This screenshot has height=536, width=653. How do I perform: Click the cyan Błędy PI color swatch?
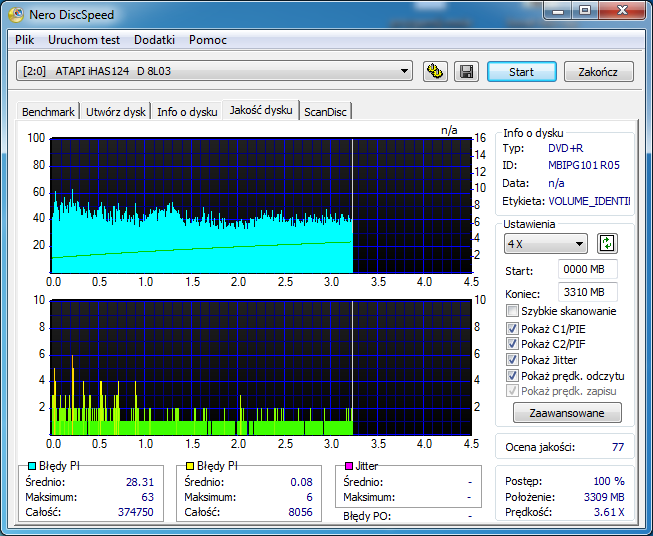click(x=32, y=466)
